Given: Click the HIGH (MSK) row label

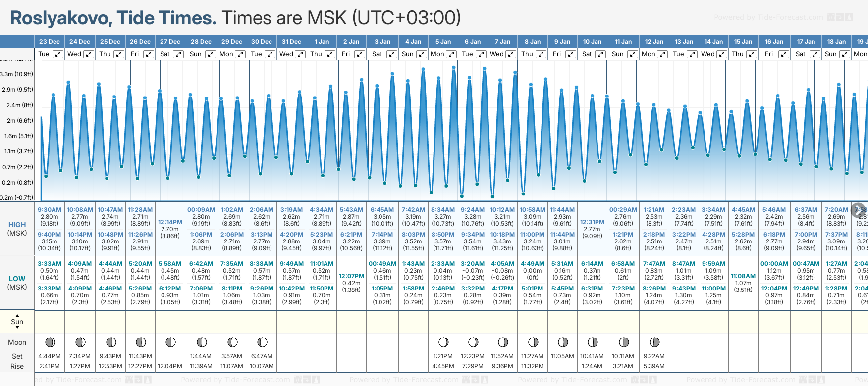Looking at the screenshot, I should (x=17, y=229).
